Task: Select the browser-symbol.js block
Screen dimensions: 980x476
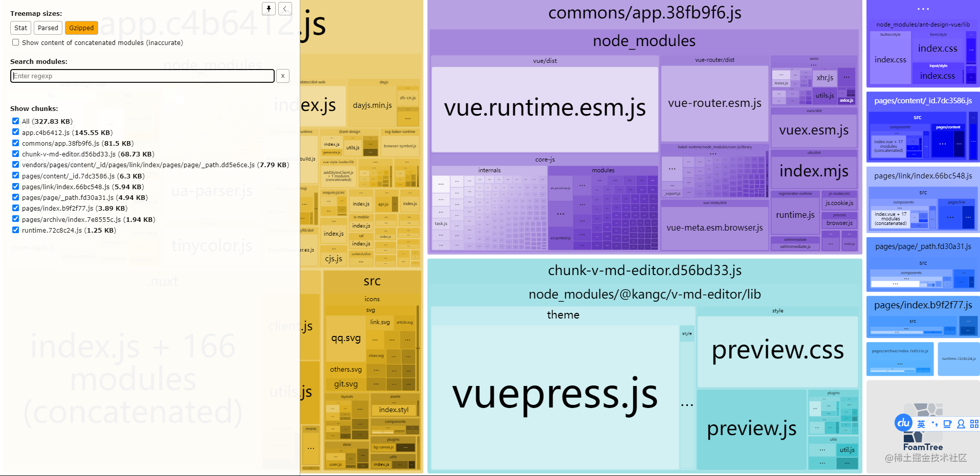Action: pos(400,146)
